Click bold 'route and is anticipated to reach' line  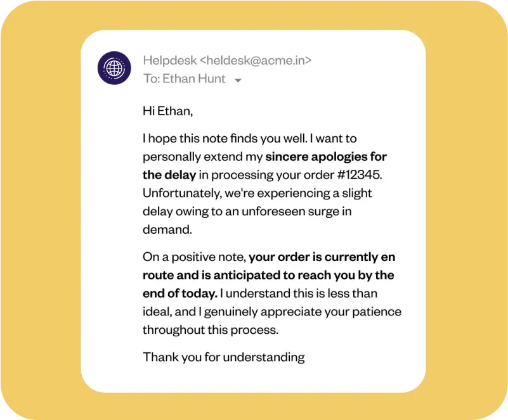coord(268,275)
